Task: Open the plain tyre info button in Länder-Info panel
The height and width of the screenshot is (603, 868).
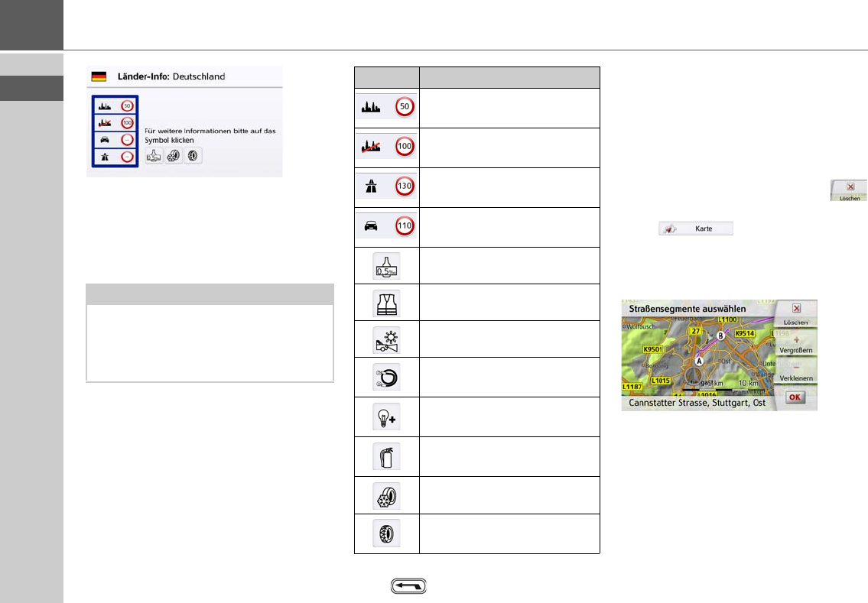Action: point(193,156)
